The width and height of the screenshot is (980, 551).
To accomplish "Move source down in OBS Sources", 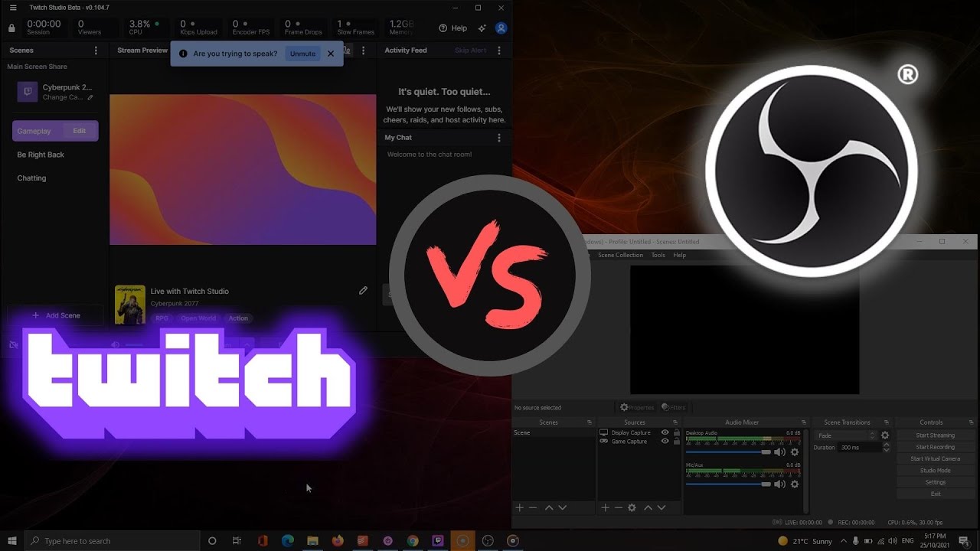I will (x=661, y=507).
